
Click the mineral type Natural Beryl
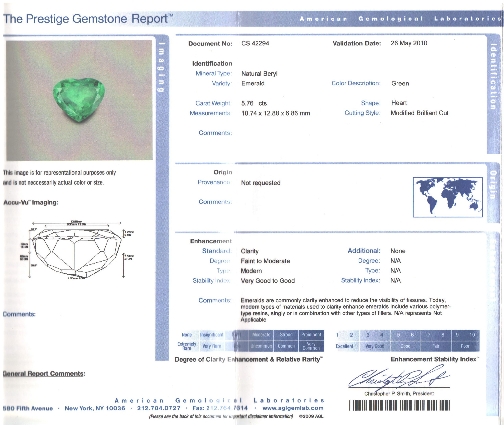pyautogui.click(x=259, y=74)
